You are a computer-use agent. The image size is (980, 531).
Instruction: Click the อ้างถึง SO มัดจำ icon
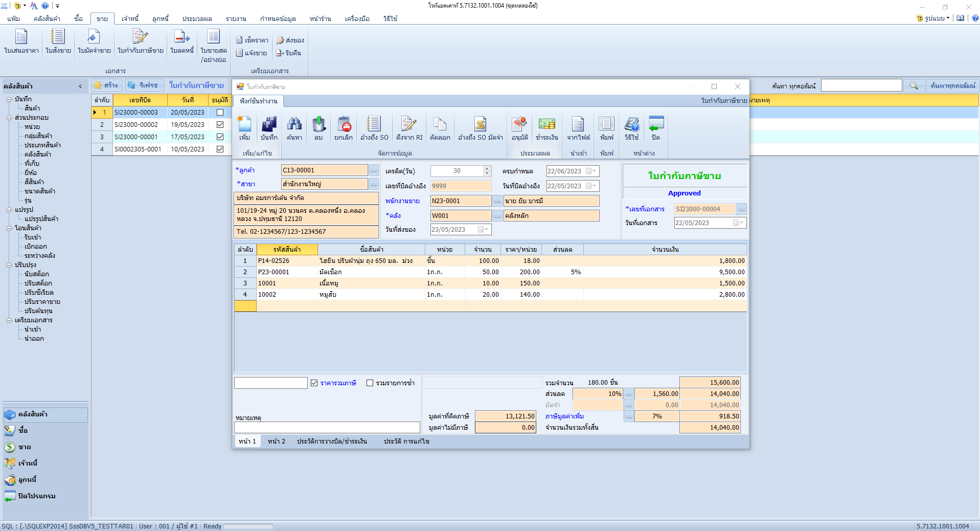coord(481,128)
